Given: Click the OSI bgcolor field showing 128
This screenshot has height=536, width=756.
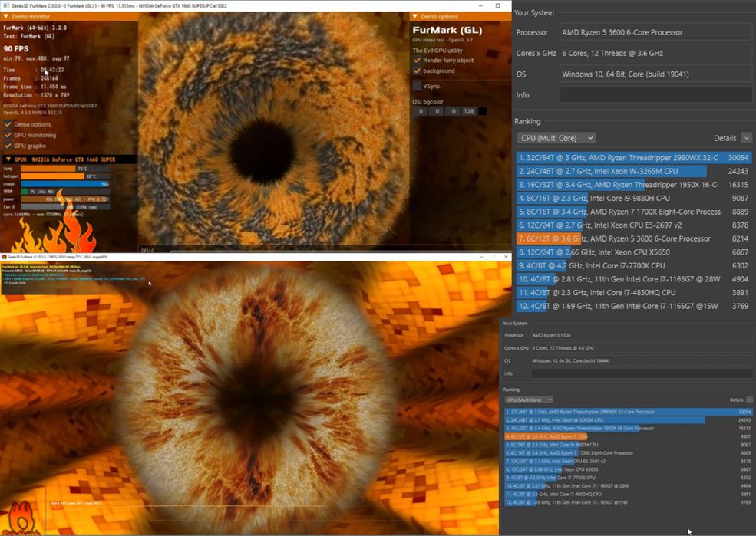Looking at the screenshot, I should [x=469, y=111].
